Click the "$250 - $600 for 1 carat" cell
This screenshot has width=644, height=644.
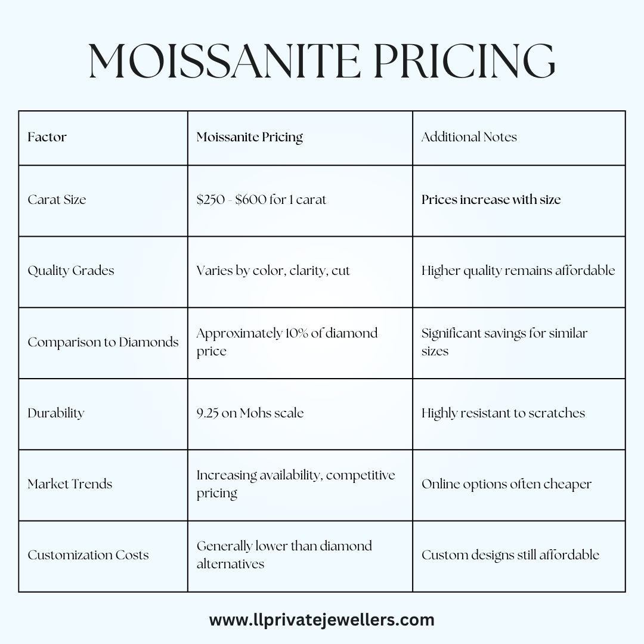[x=261, y=200]
